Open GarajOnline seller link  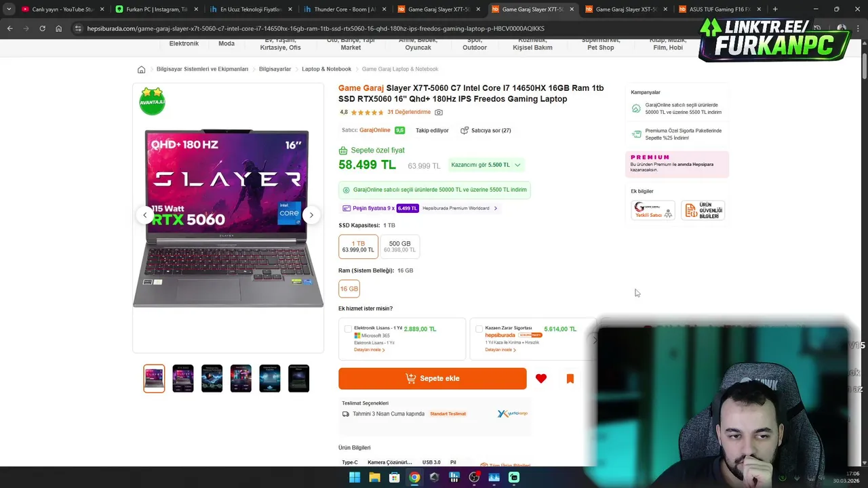(375, 130)
